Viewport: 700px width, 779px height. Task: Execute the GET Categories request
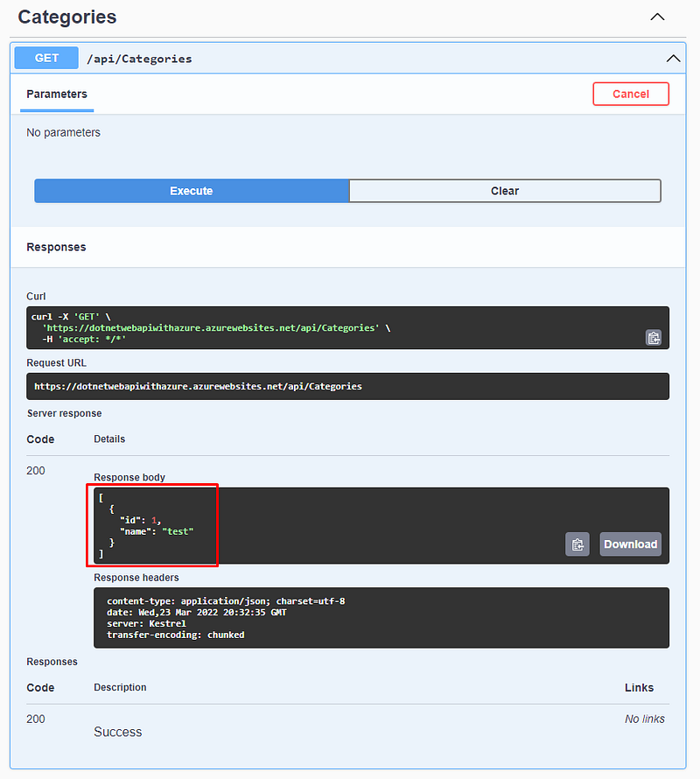tap(192, 191)
